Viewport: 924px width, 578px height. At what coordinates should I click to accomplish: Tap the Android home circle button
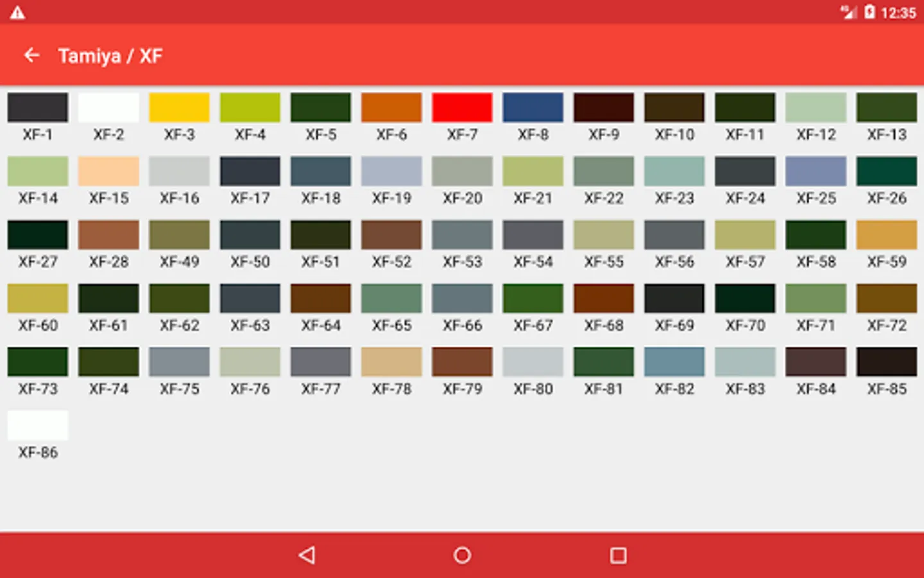point(462,555)
